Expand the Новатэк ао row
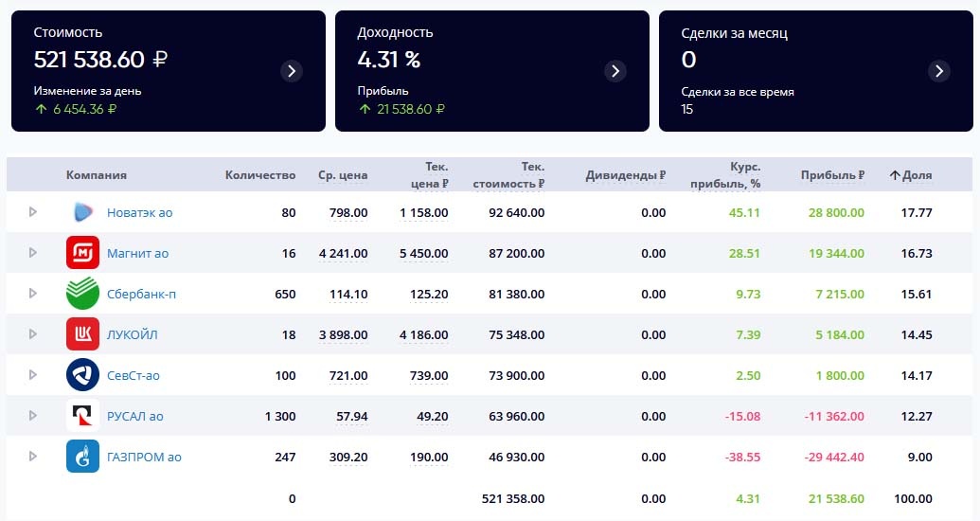Viewport: 980px width, 521px height. tap(33, 212)
